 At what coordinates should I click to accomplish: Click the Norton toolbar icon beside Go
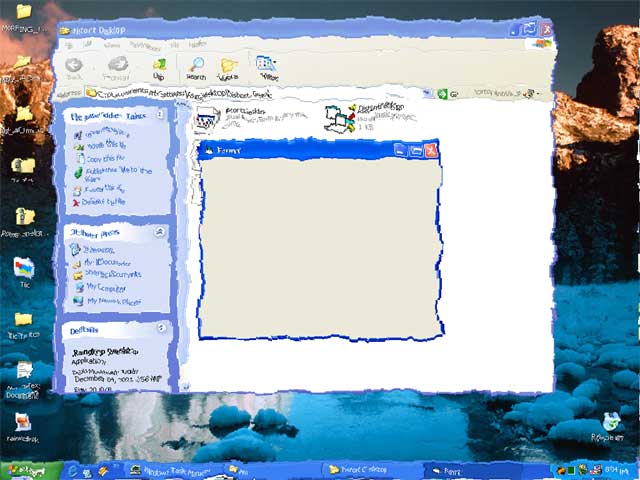coord(529,93)
